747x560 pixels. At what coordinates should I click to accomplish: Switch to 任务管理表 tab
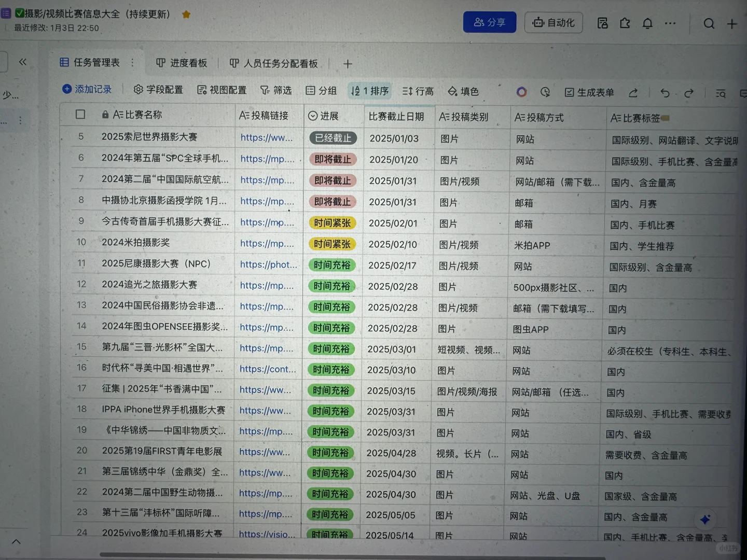(90, 62)
